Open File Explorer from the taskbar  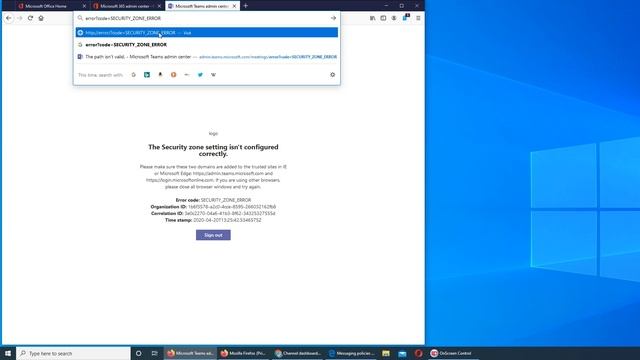click(x=386, y=353)
